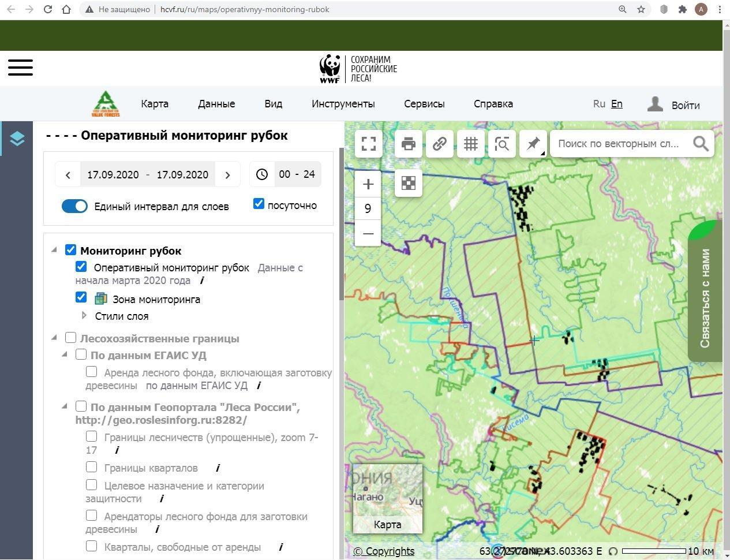Print the map using printer icon
The height and width of the screenshot is (560, 730).
click(409, 144)
